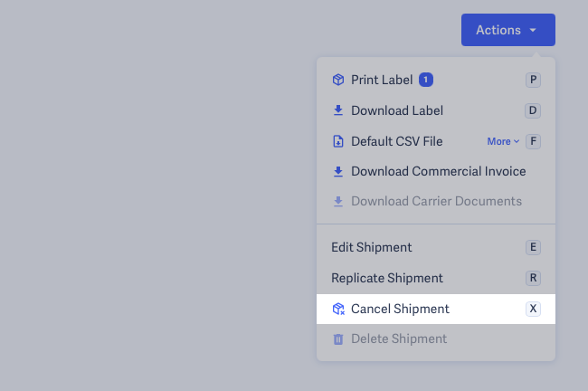The image size is (588, 391).
Task: Choose the highlighted Cancel Shipment entry
Action: pos(436,309)
